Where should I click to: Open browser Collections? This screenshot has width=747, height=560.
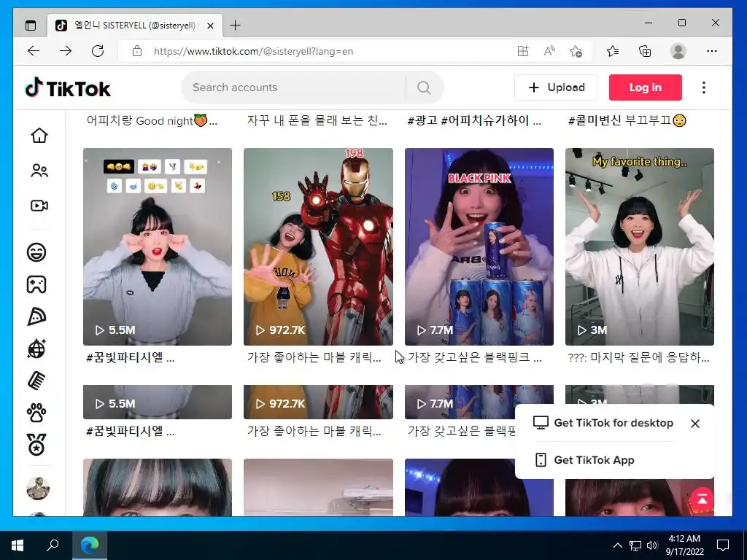[645, 51]
